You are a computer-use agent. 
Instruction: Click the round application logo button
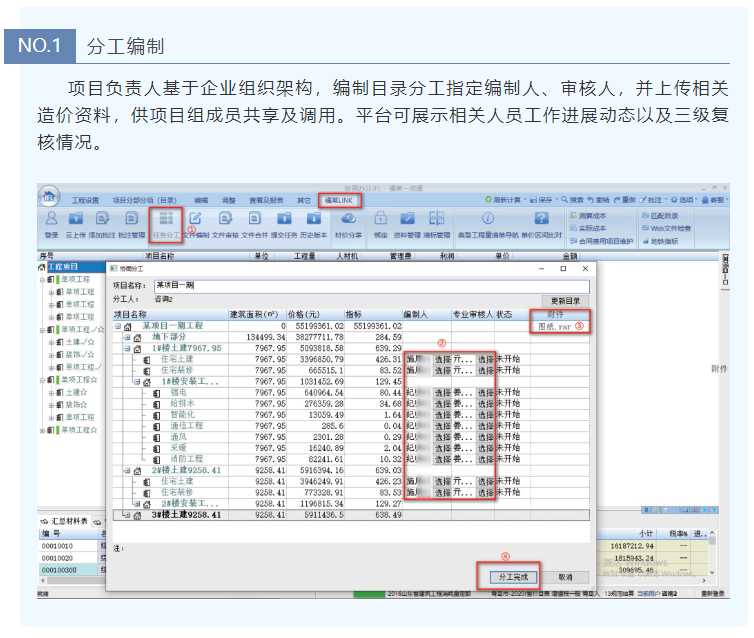49,196
